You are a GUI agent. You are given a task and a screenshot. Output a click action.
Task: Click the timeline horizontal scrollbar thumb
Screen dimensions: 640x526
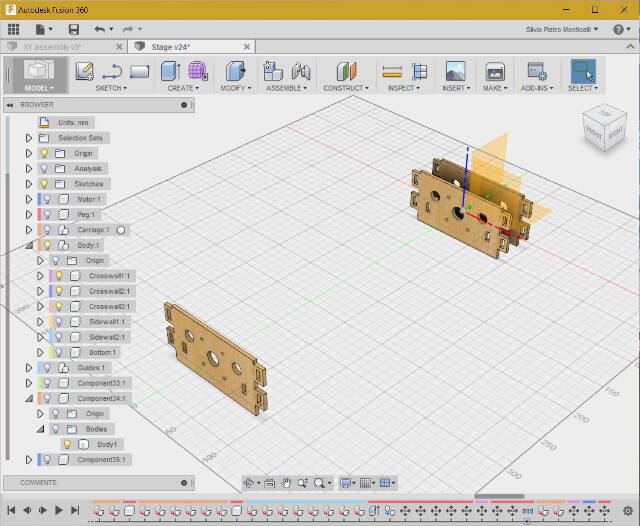tap(499, 496)
